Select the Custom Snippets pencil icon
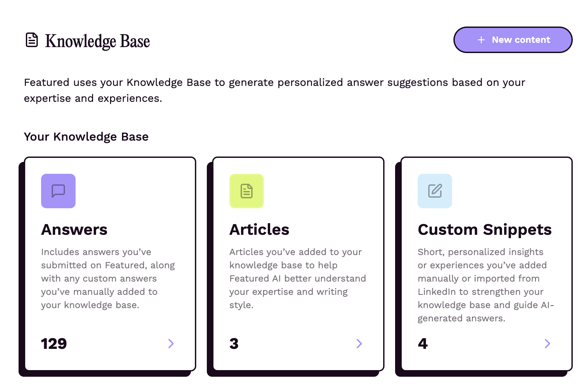 [x=435, y=191]
